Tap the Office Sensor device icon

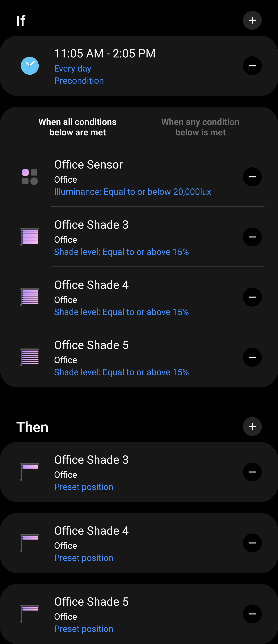pyautogui.click(x=30, y=177)
